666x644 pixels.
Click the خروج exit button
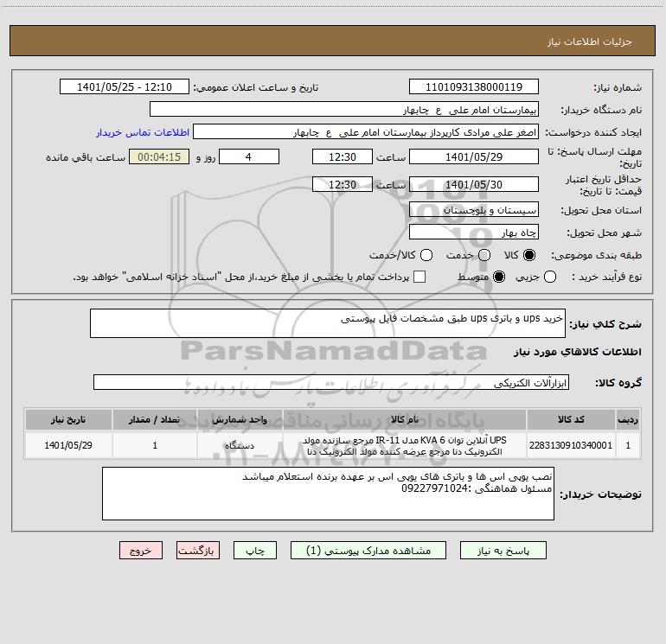(141, 551)
